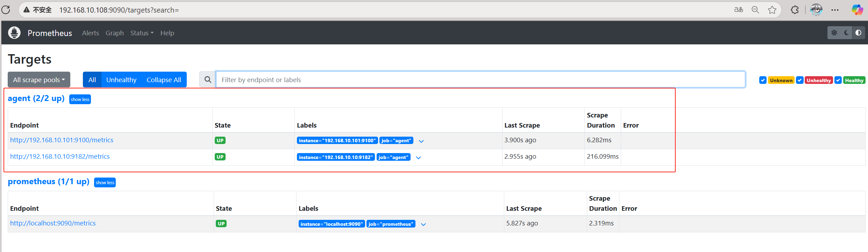The width and height of the screenshot is (868, 252).
Task: Toggle the Healthy state filter checkbox
Action: 838,80
